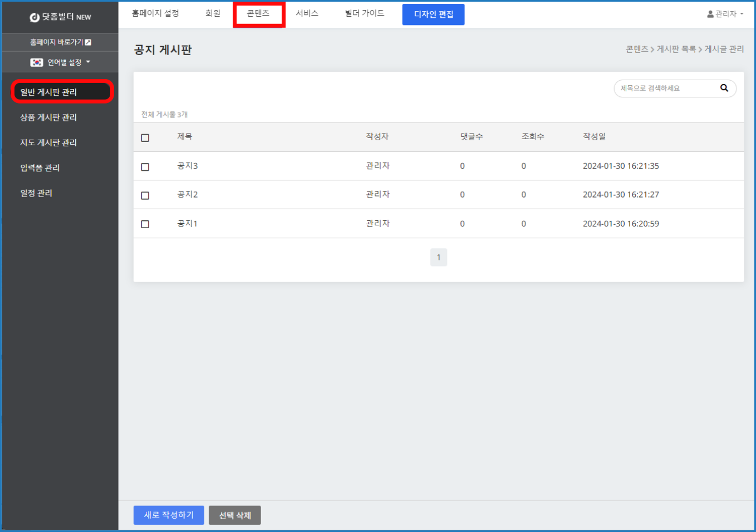Go to the 서비스 menu

click(307, 13)
